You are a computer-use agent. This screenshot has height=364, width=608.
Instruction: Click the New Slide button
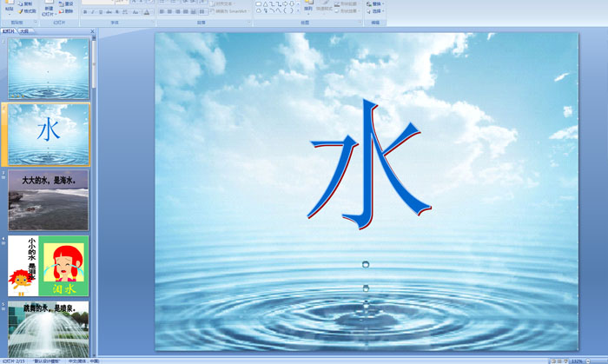tap(49, 8)
